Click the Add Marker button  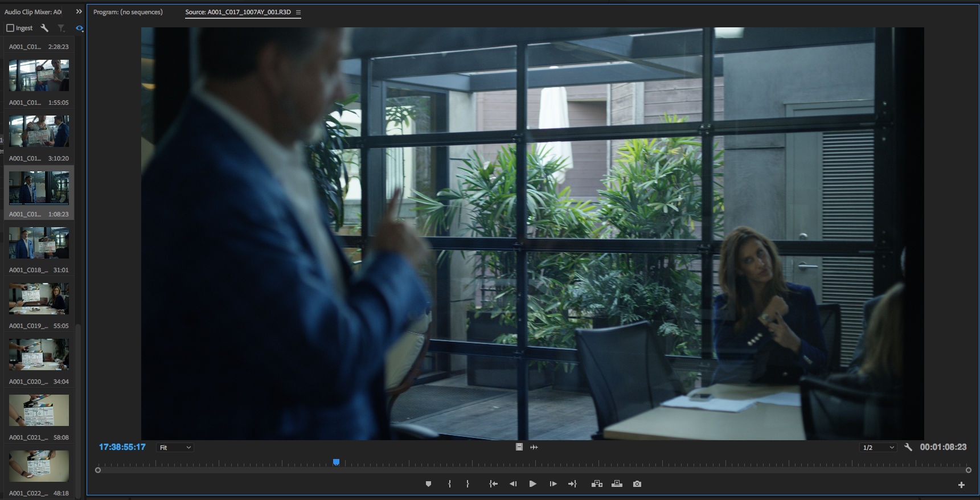point(428,484)
